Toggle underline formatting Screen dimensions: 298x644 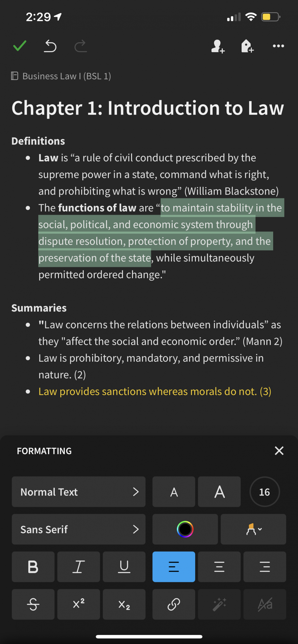124,567
